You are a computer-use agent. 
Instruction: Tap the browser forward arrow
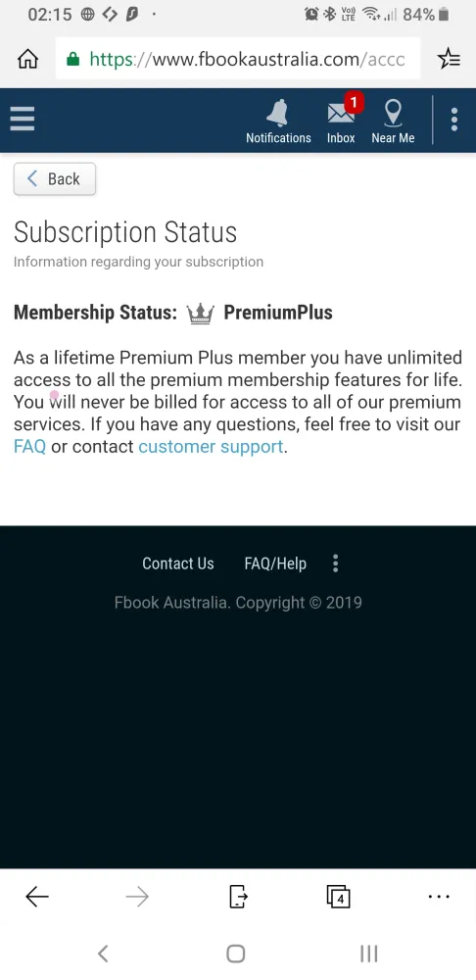tap(137, 897)
